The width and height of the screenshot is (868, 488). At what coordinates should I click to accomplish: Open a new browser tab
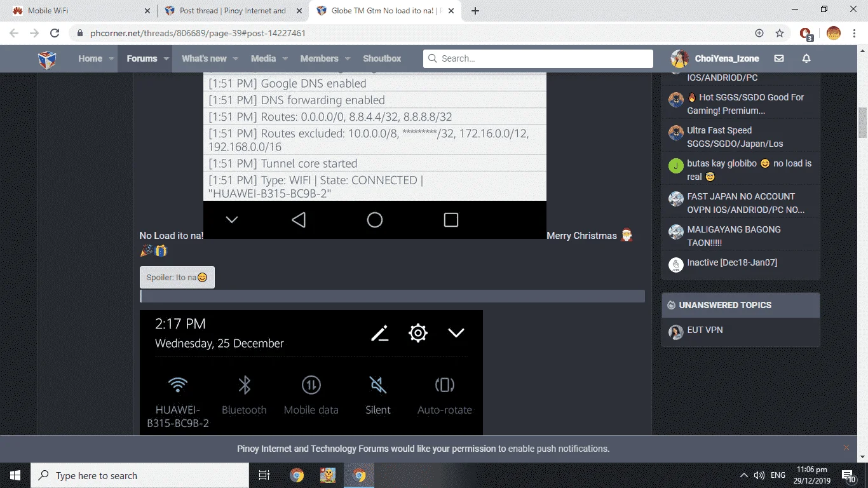pyautogui.click(x=475, y=11)
